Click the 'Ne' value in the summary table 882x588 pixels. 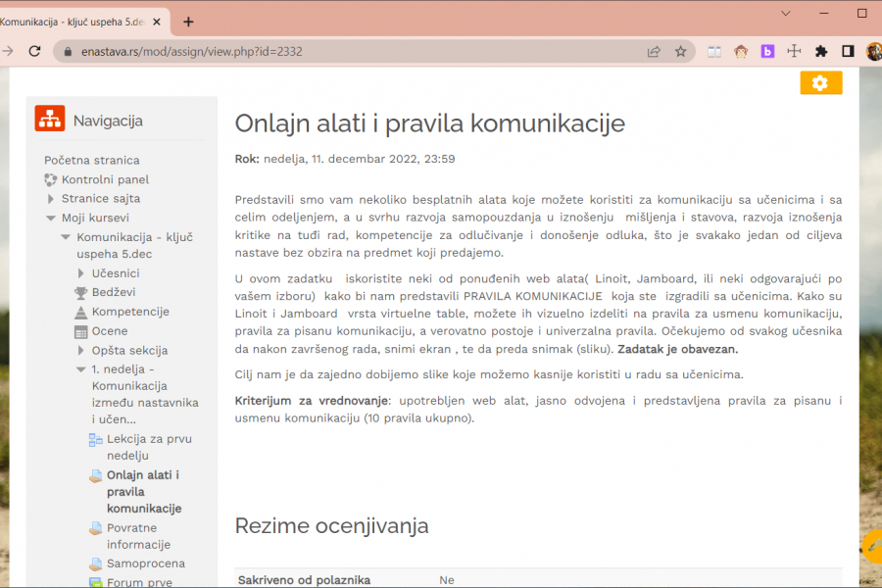tap(447, 580)
